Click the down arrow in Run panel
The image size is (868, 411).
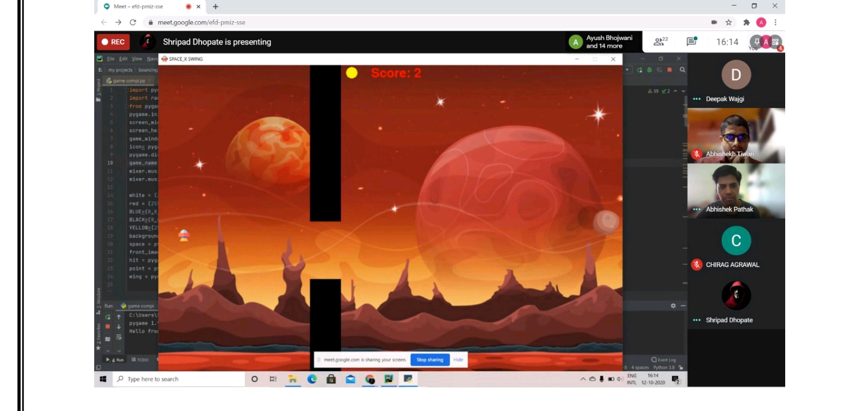(x=119, y=327)
